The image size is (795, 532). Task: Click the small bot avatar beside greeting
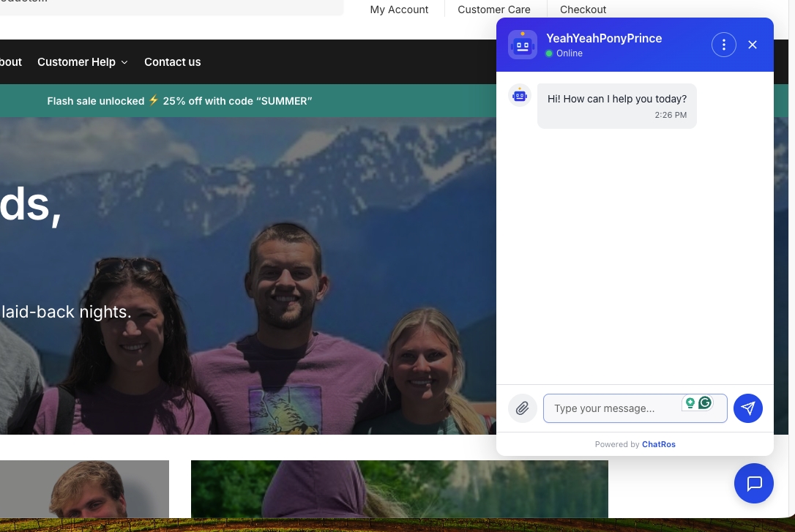(x=520, y=95)
